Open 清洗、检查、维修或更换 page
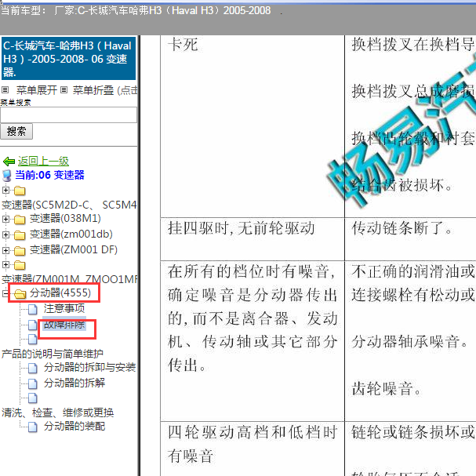 point(58,412)
